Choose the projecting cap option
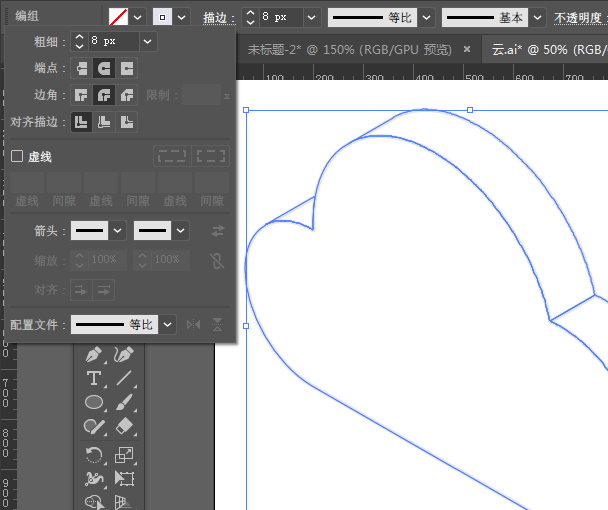Image resolution: width=608 pixels, height=510 pixels. point(127,68)
